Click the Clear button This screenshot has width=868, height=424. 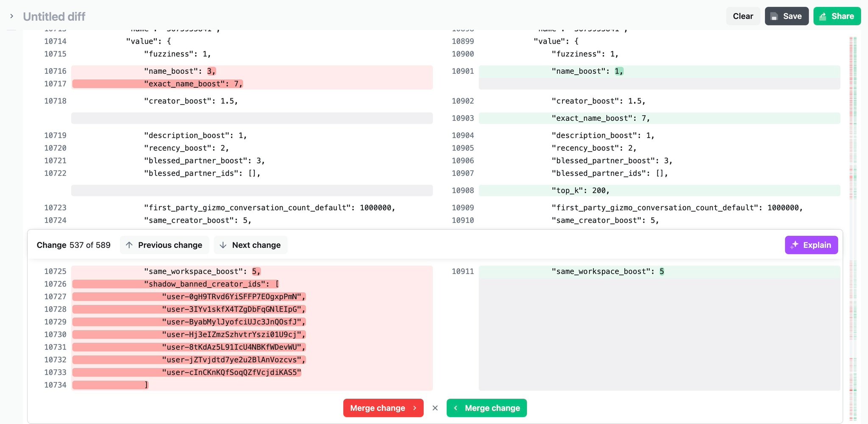(x=743, y=16)
